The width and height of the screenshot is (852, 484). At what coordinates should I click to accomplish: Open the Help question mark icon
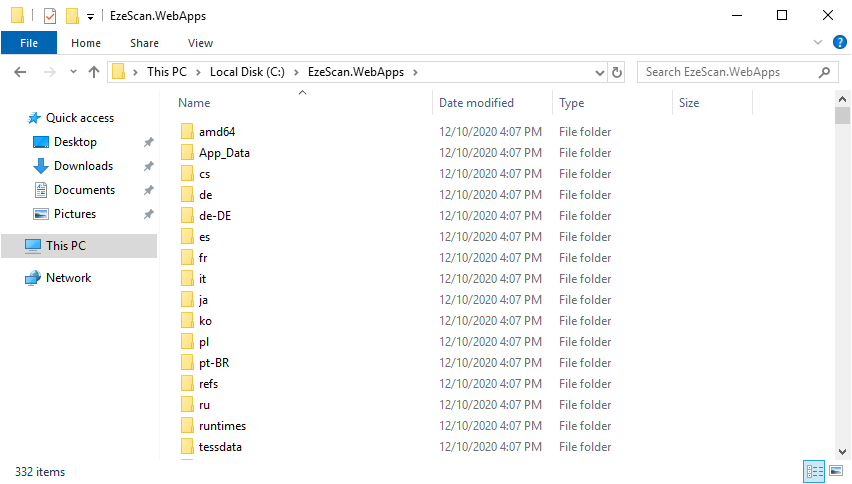(x=840, y=43)
